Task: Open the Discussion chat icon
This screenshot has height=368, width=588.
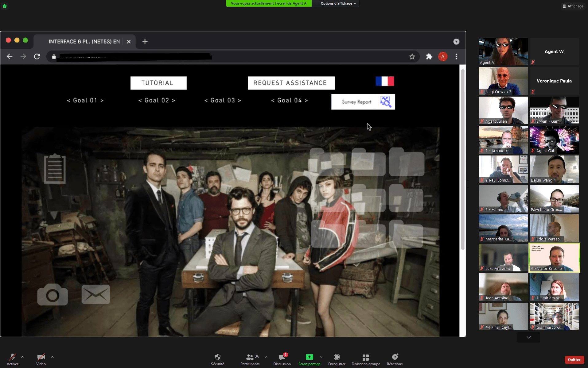Action: coord(282,359)
